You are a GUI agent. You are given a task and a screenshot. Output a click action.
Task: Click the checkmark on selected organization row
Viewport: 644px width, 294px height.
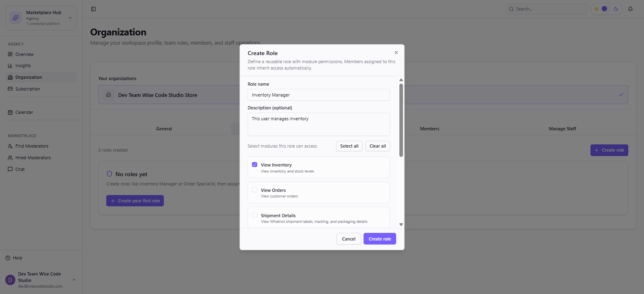(x=621, y=95)
